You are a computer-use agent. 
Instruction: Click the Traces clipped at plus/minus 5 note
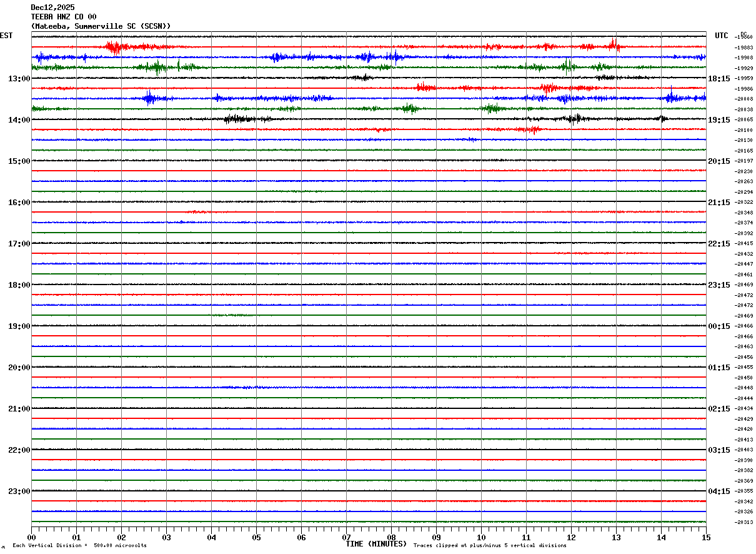click(490, 545)
